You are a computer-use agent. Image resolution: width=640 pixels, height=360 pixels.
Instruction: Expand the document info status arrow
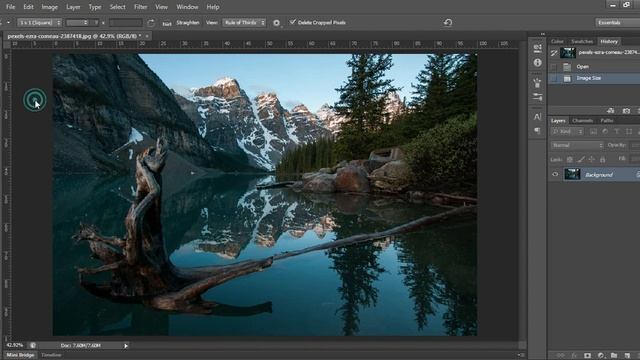coord(126,346)
